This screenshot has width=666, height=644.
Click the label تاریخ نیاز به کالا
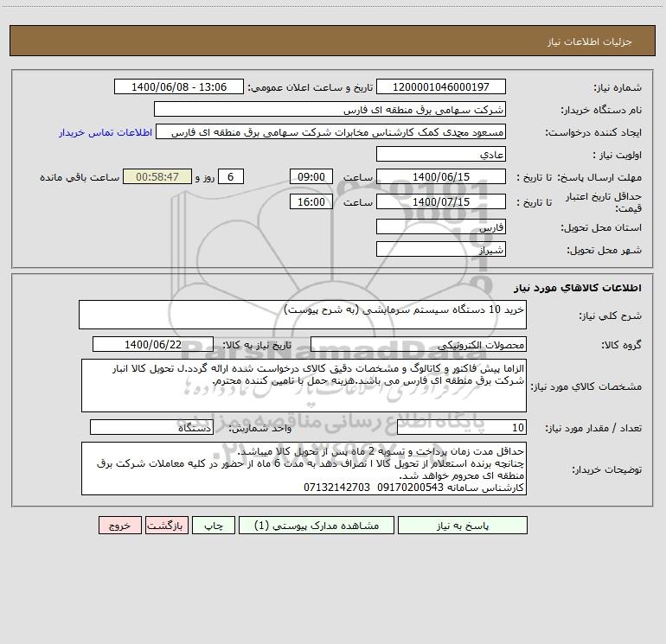pos(257,345)
